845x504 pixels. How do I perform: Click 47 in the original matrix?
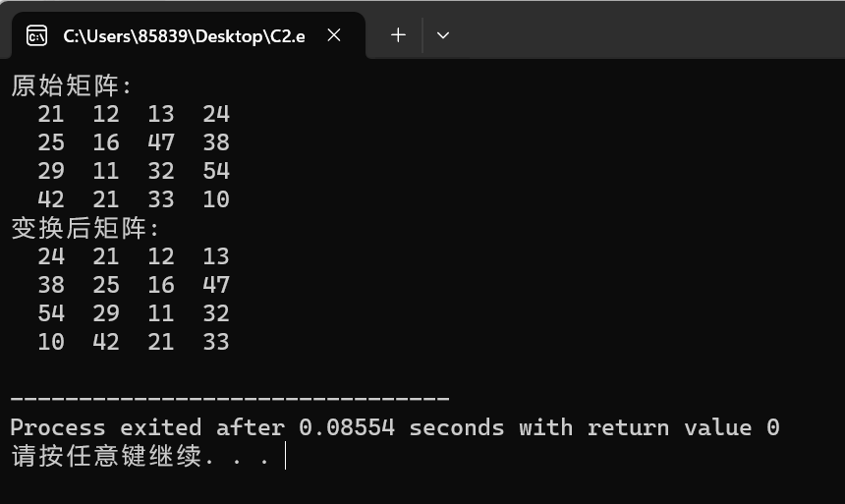coord(161,142)
